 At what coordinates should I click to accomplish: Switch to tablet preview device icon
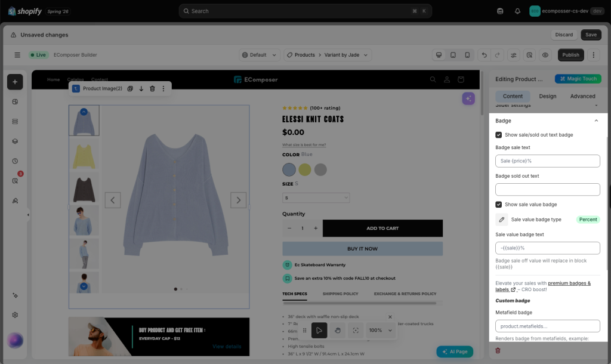click(453, 55)
